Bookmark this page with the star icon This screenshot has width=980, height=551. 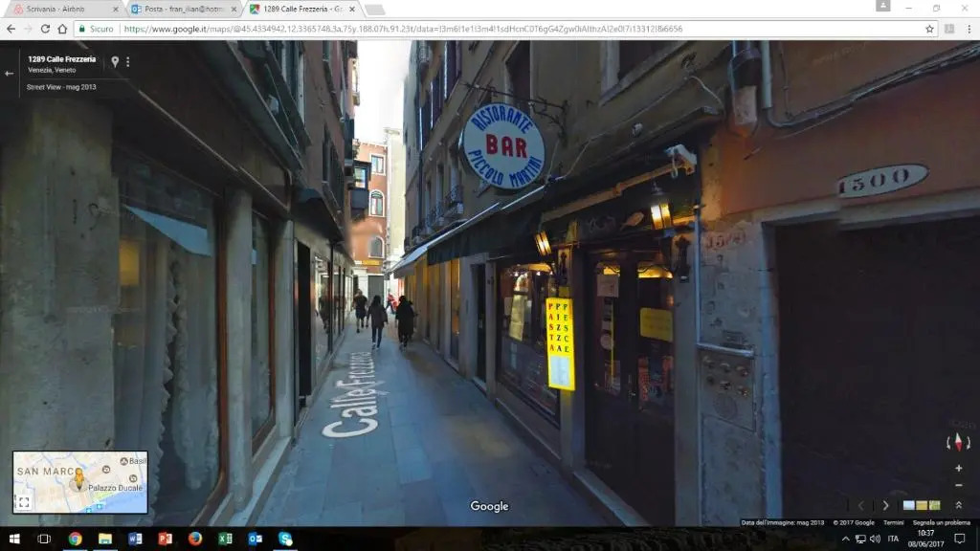point(929,29)
